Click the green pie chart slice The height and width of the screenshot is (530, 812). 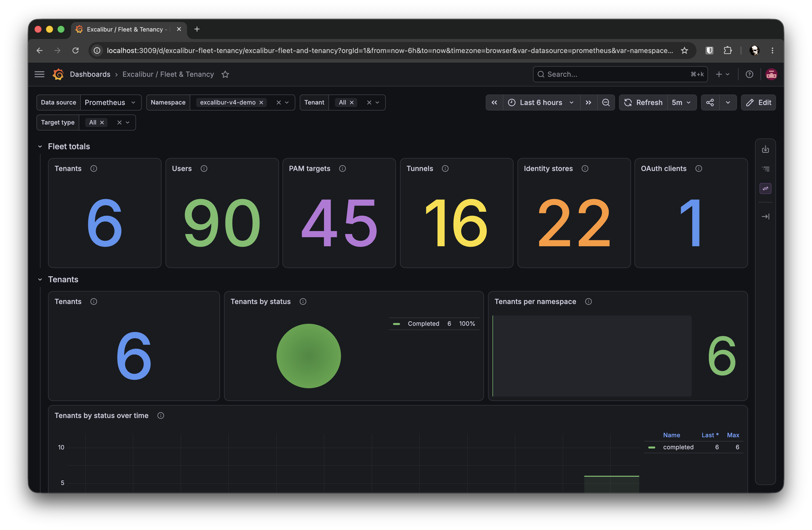(x=308, y=356)
